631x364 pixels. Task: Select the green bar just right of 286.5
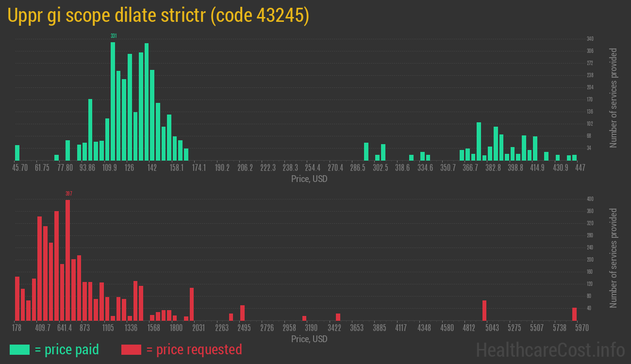pyautogui.click(x=366, y=151)
